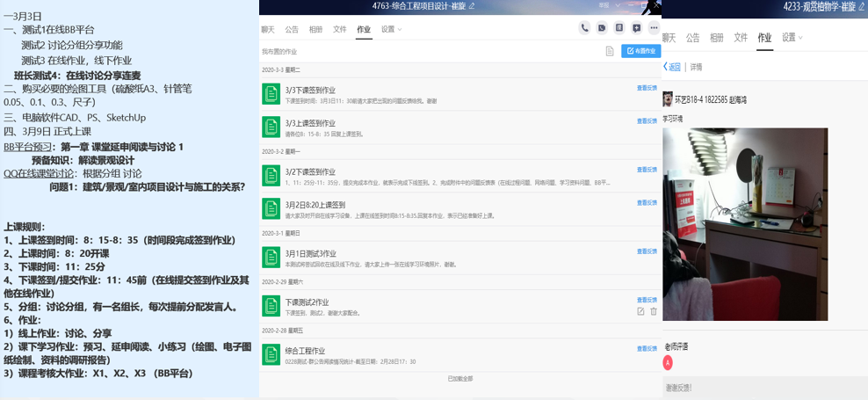The height and width of the screenshot is (400, 868).
Task: Open the title bar dropdown arrow in the 4763 window
Action: (619, 6)
